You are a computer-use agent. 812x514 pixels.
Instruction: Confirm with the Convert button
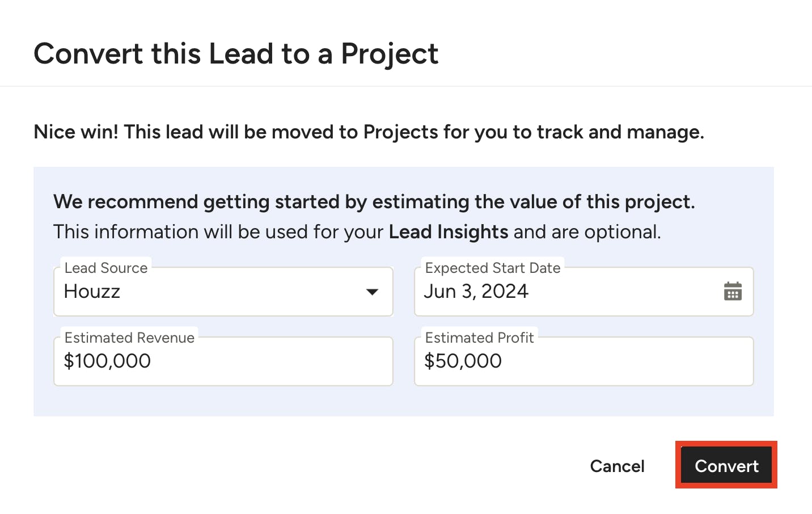pos(726,466)
